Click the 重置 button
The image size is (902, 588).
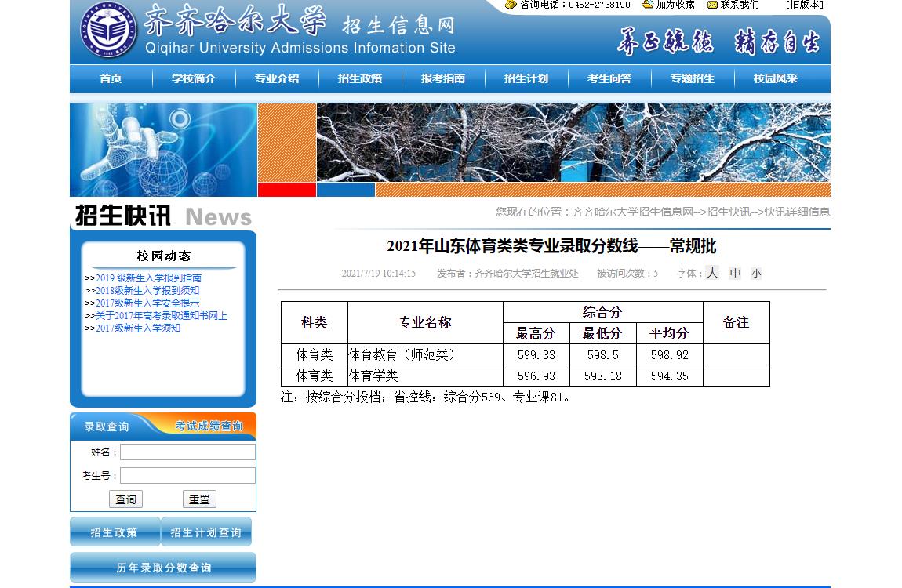[199, 499]
